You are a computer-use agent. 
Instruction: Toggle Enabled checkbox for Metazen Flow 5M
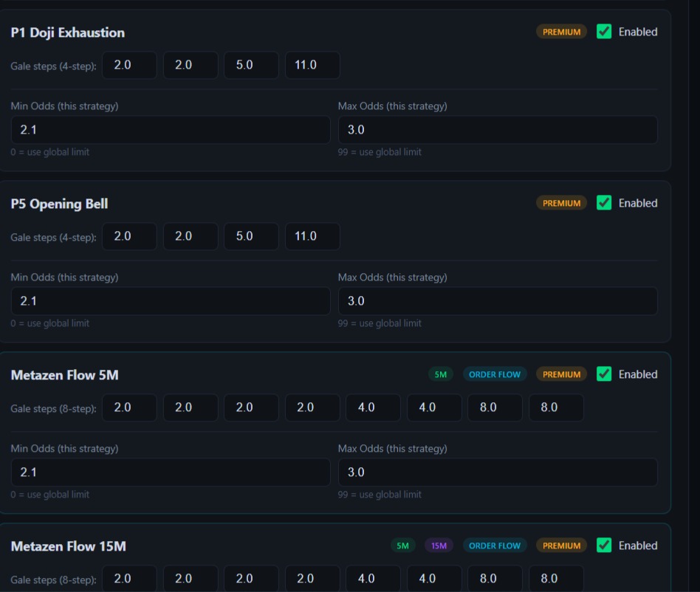603,374
